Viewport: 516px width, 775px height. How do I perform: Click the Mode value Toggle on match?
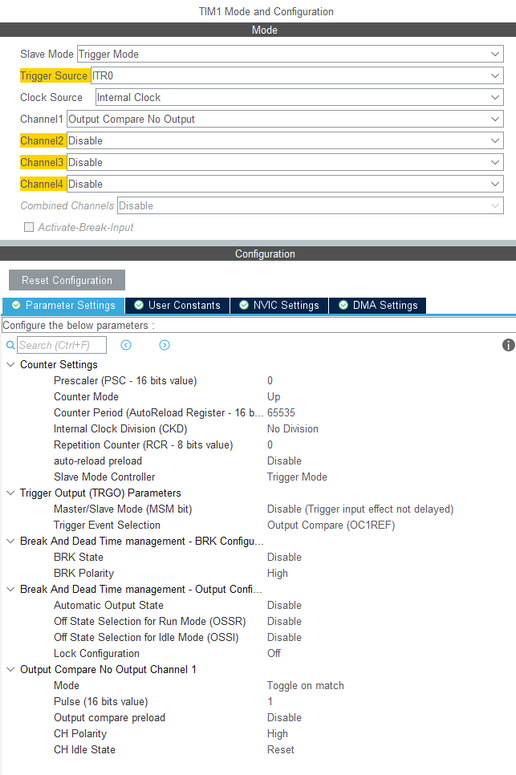(x=305, y=686)
